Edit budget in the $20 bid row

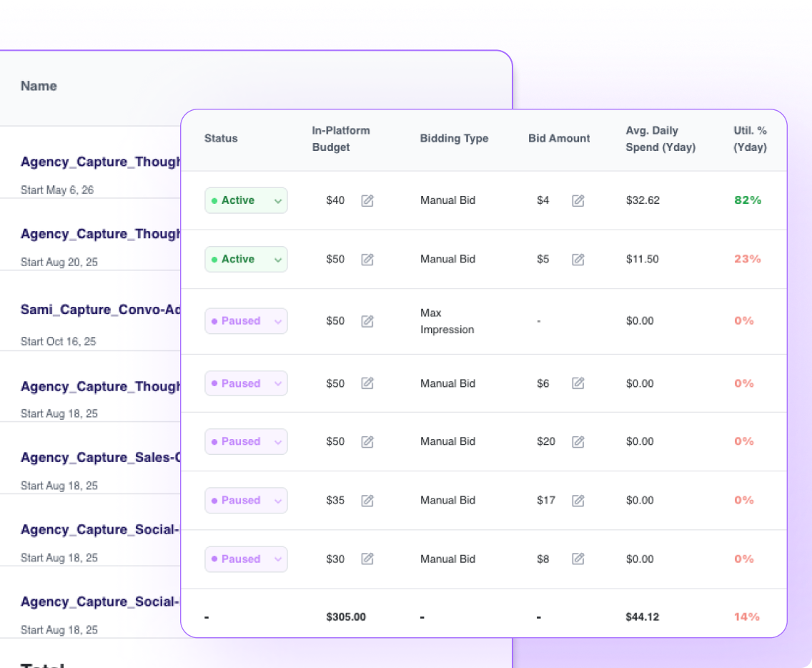click(x=367, y=441)
